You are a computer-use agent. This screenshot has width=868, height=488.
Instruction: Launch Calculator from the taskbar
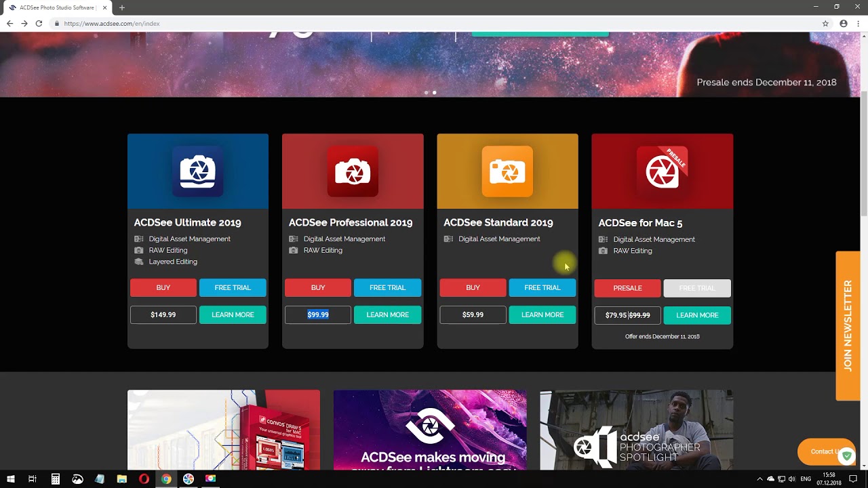pyautogui.click(x=55, y=479)
